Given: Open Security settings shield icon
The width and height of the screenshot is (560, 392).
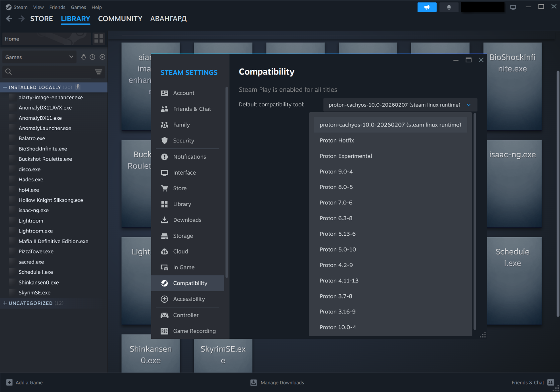Looking at the screenshot, I should 165,140.
